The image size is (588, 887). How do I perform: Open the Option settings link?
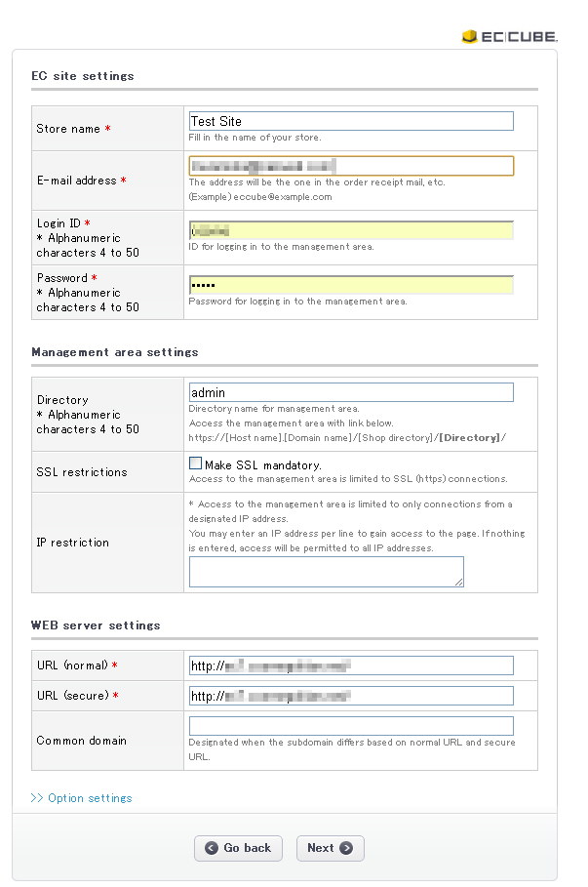(90, 797)
